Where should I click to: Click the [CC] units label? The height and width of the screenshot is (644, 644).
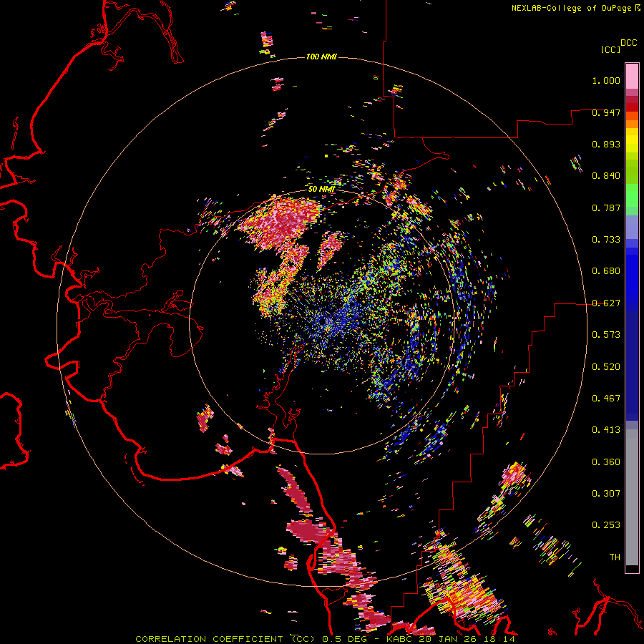[x=610, y=49]
